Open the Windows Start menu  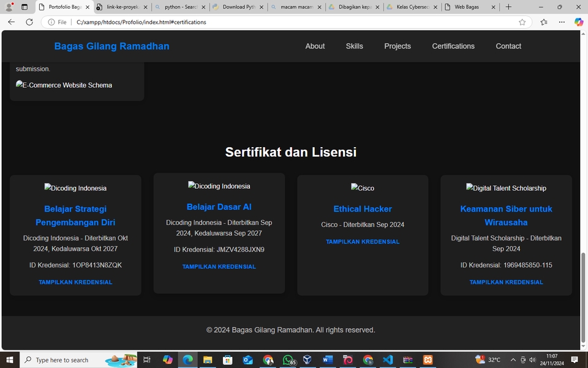(10, 360)
